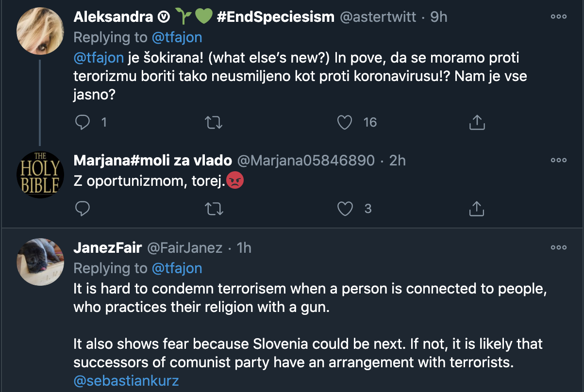Retweet Aleksandra's tweet
This screenshot has width=584, height=392.
tap(214, 122)
